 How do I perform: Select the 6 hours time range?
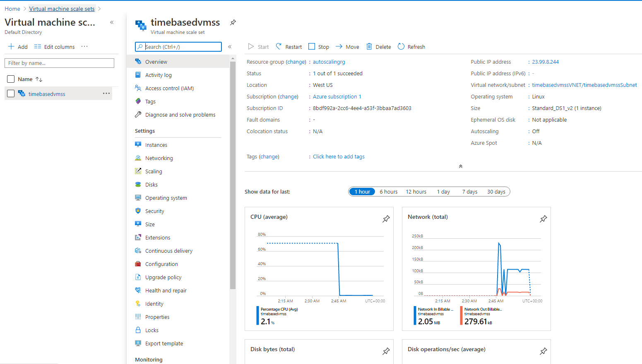[x=389, y=192]
